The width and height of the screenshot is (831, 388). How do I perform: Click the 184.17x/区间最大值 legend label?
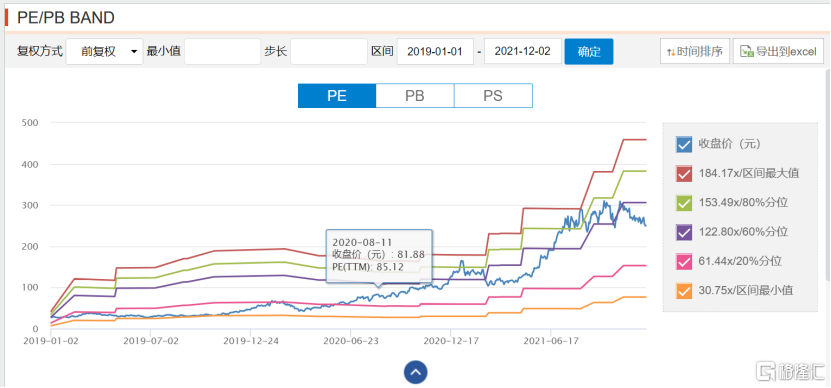coord(748,173)
